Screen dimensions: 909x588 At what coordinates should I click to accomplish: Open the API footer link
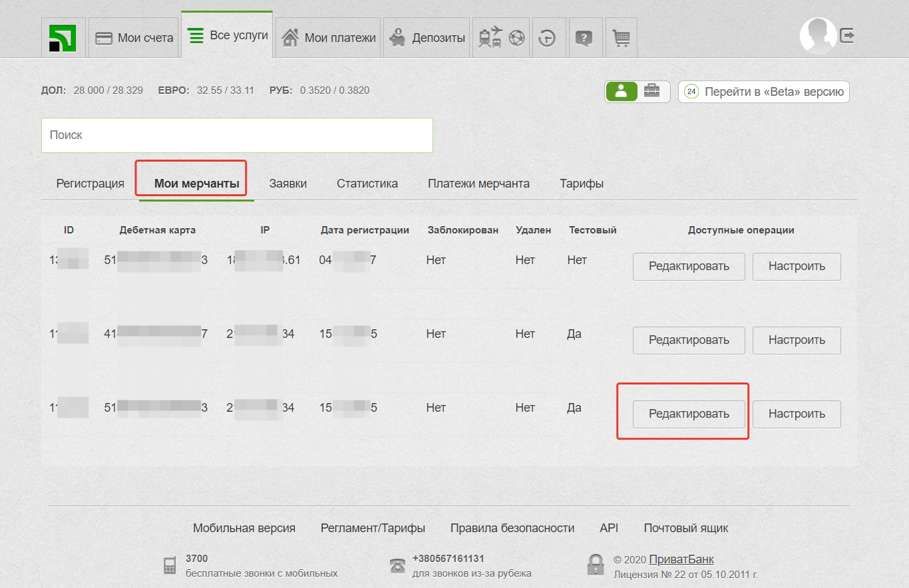609,528
